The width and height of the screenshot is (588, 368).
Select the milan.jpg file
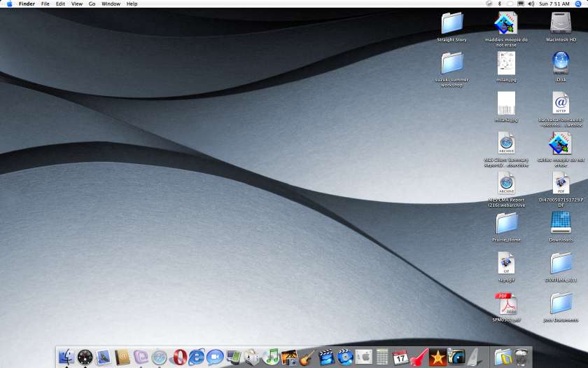coord(506,63)
